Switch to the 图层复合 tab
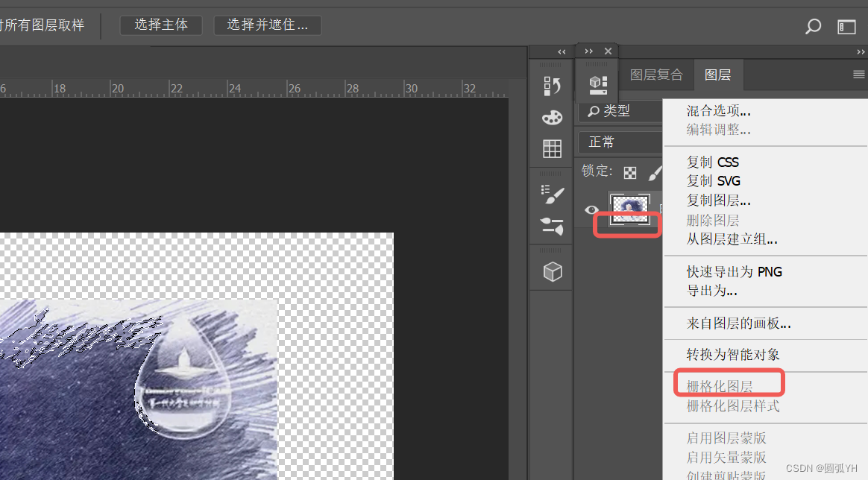This screenshot has width=868, height=480. [x=657, y=75]
